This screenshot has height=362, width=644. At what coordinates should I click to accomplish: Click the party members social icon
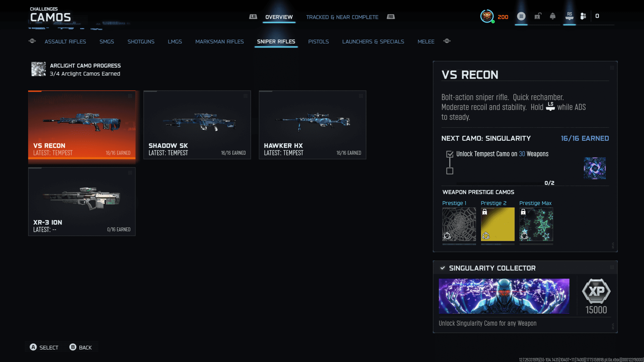click(x=583, y=16)
